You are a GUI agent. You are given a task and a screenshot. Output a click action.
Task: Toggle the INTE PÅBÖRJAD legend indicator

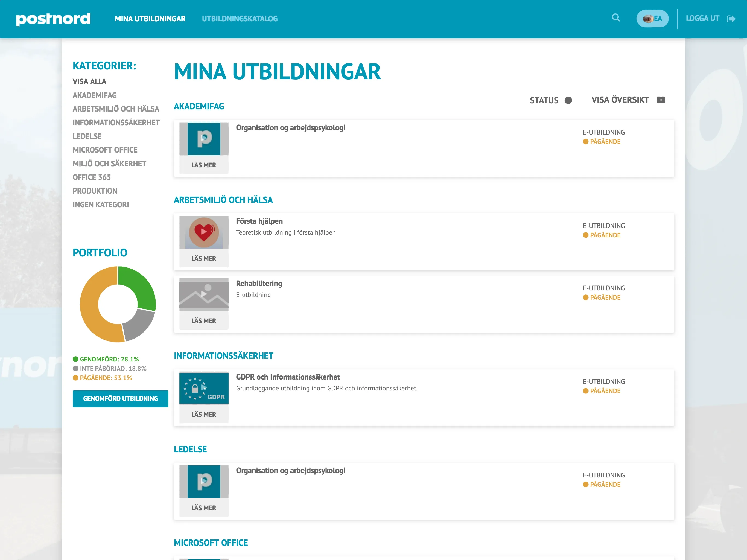[75, 369]
